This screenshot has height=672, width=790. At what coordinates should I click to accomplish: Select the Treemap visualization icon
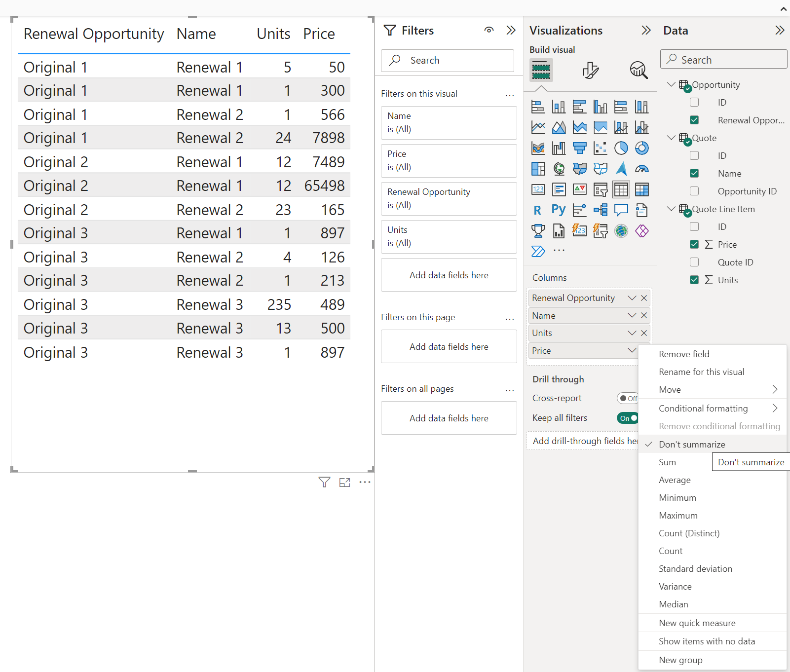pos(538,169)
